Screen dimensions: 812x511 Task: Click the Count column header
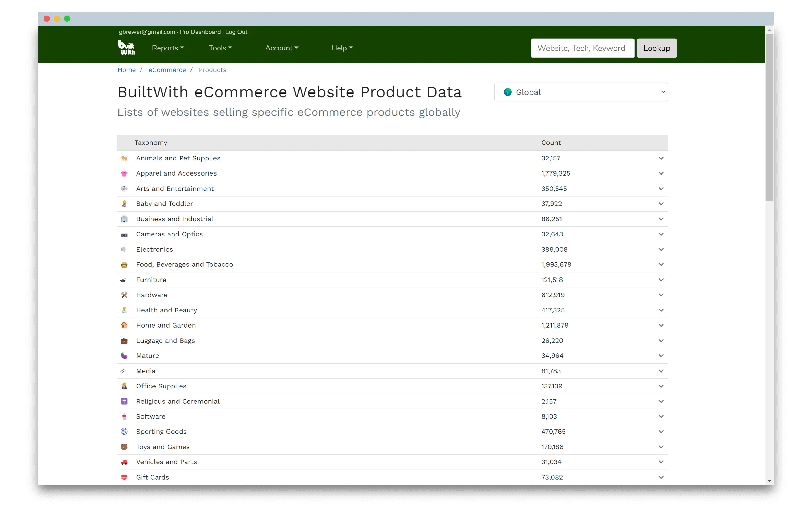(551, 143)
